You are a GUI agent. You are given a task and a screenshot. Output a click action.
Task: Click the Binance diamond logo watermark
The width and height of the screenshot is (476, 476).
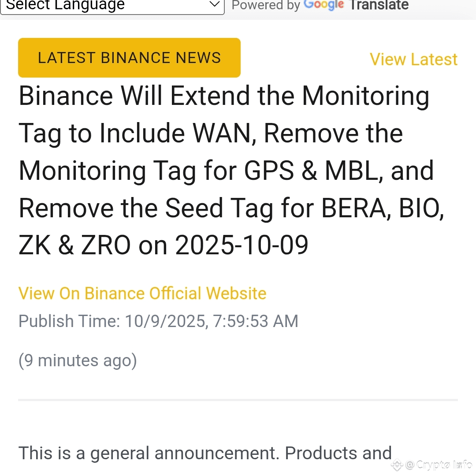coord(396,465)
